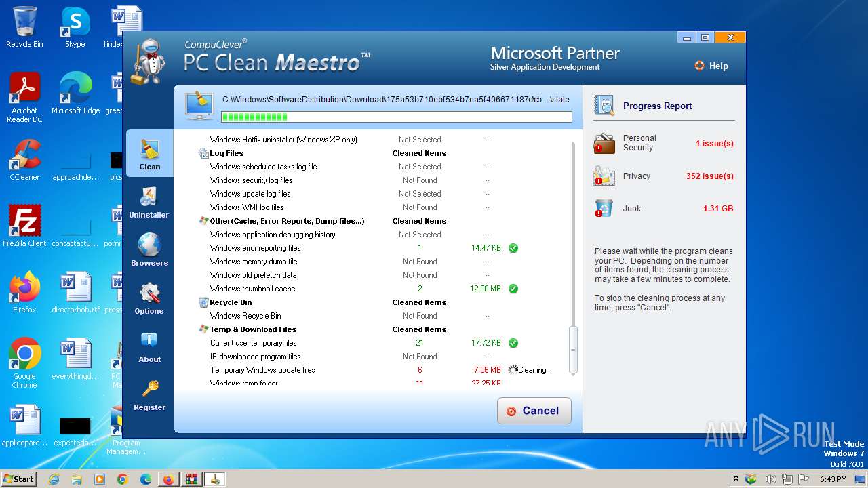Select 'Windows error reporting files' row
Viewport: 868px width, 488px height.
pyautogui.click(x=380, y=248)
